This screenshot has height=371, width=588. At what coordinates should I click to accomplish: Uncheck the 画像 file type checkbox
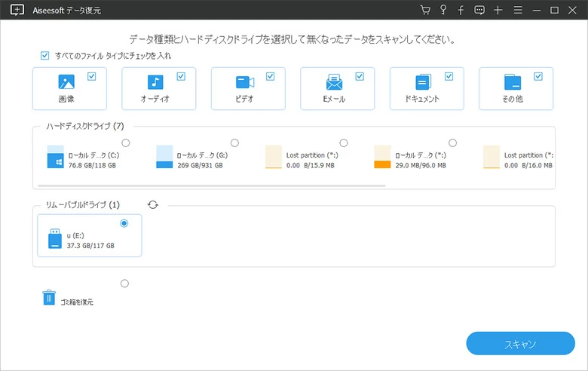tap(92, 76)
